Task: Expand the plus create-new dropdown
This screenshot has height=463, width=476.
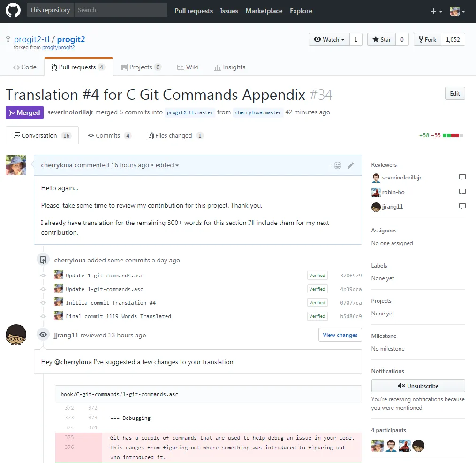Action: pyautogui.click(x=436, y=11)
